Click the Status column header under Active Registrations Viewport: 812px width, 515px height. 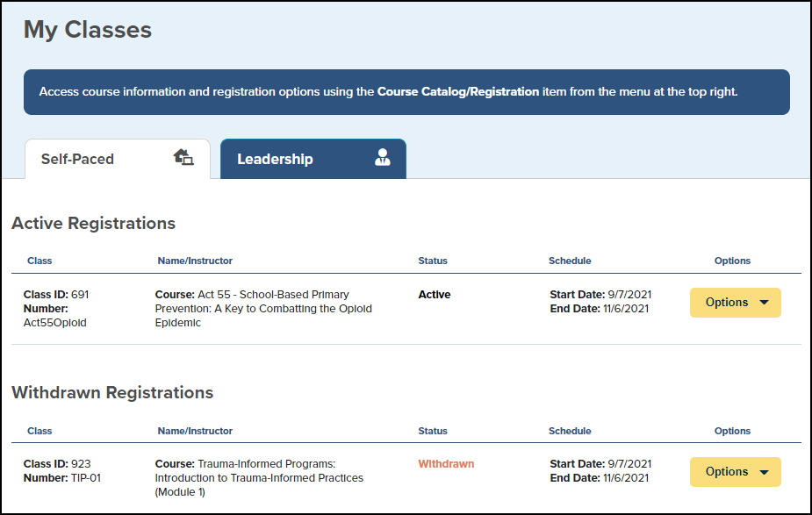(x=433, y=261)
